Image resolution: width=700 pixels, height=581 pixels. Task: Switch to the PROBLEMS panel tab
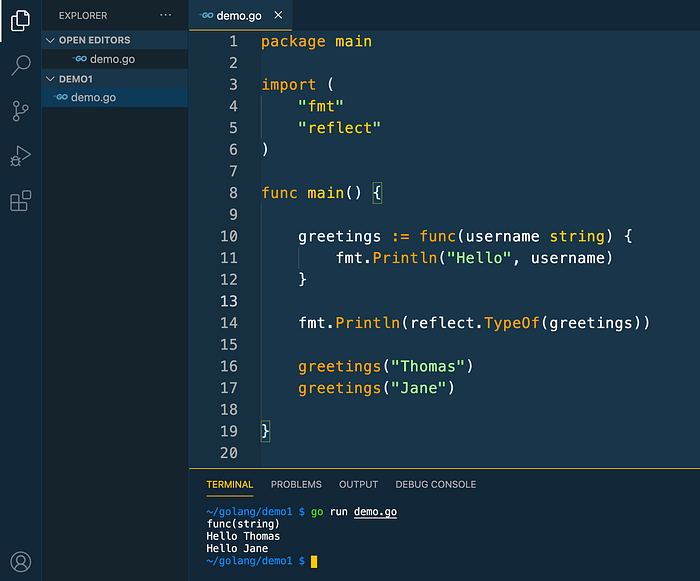[x=296, y=485]
